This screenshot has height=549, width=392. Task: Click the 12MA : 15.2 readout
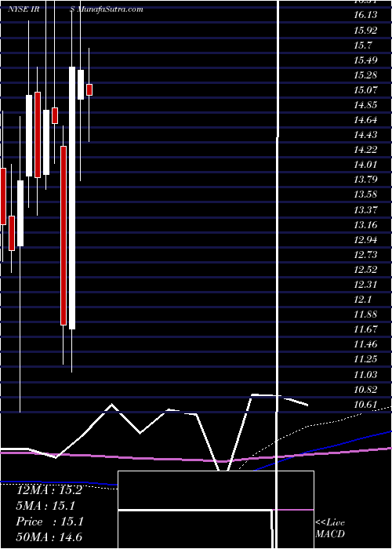[x=49, y=490]
